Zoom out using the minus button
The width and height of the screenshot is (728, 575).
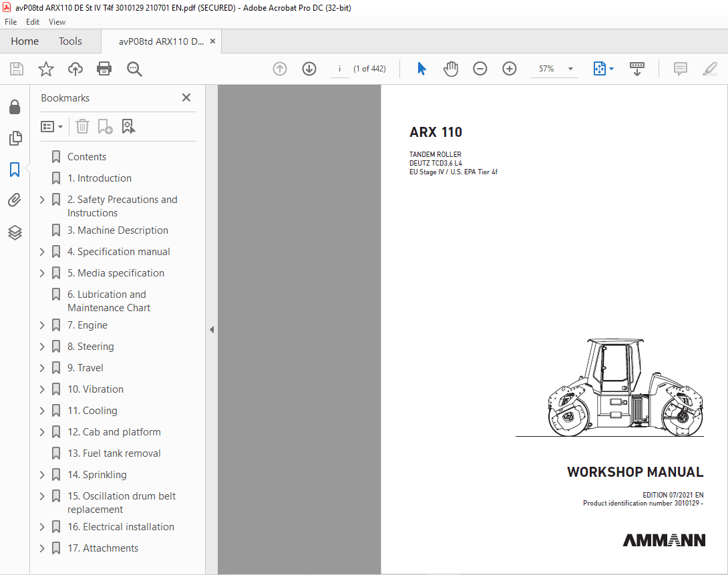point(480,68)
